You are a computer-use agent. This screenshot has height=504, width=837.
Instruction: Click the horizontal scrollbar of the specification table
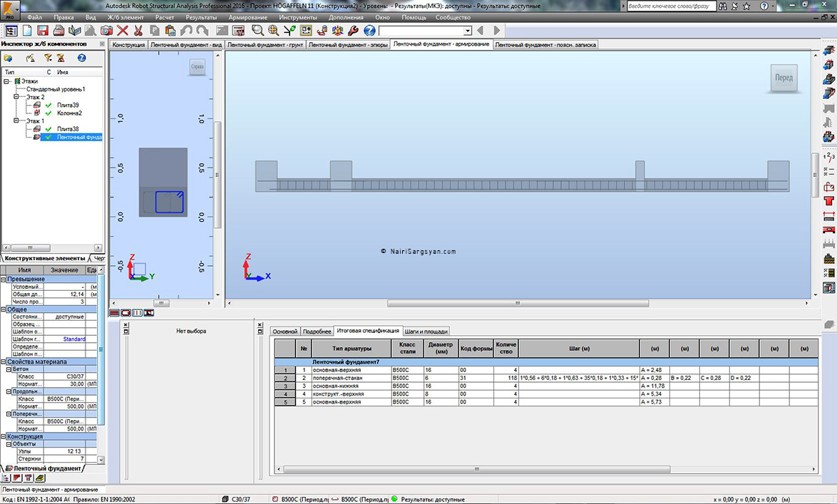[477, 469]
